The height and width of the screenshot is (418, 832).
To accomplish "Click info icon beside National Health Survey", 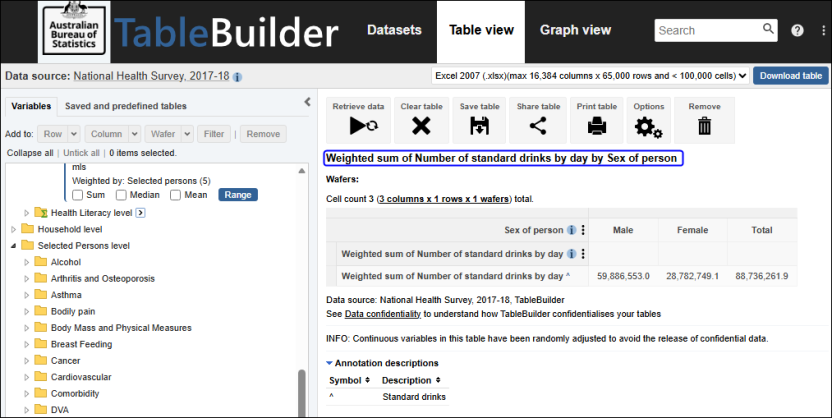I will pos(238,77).
